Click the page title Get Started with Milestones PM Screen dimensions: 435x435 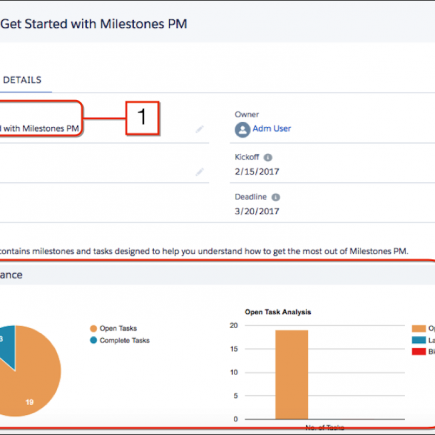[x=94, y=24]
